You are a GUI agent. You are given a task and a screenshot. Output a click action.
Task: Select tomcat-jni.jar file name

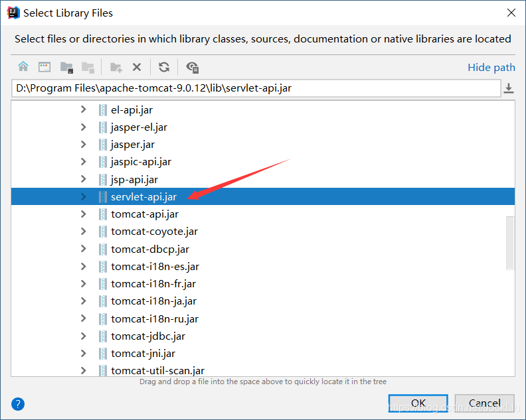pyautogui.click(x=143, y=354)
